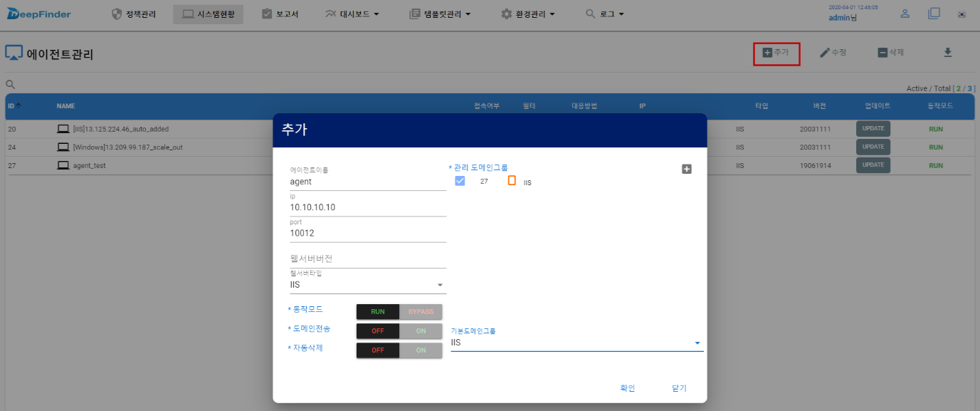The image size is (980, 411).
Task: Click 닫기 to close dialog
Action: pos(679,388)
